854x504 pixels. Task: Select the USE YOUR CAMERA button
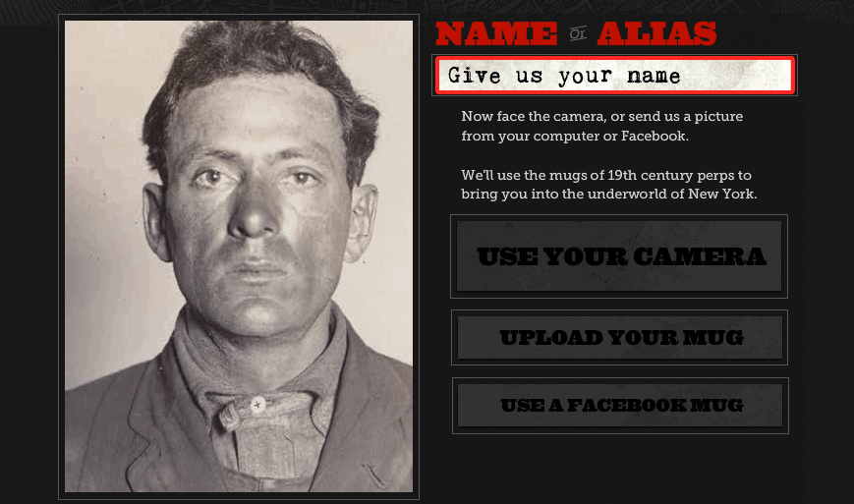[619, 256]
